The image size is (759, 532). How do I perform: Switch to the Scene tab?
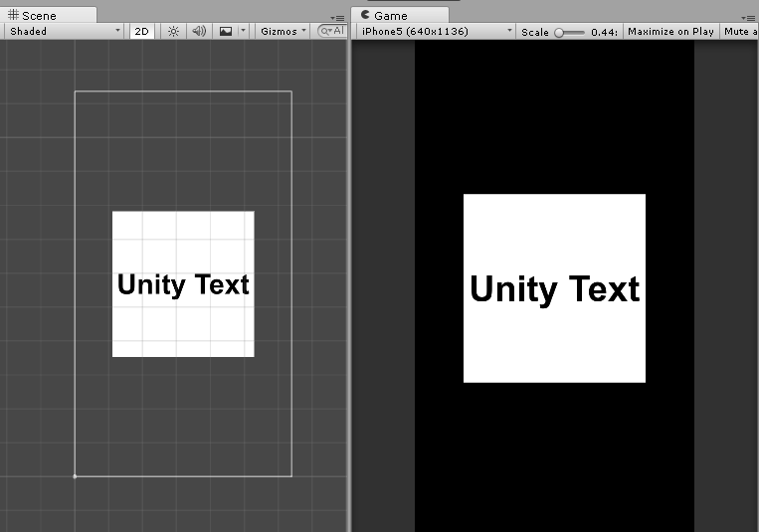[x=48, y=16]
